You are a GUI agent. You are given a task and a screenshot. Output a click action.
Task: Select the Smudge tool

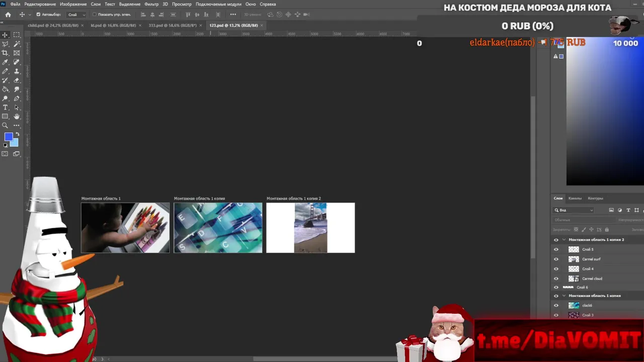click(17, 89)
